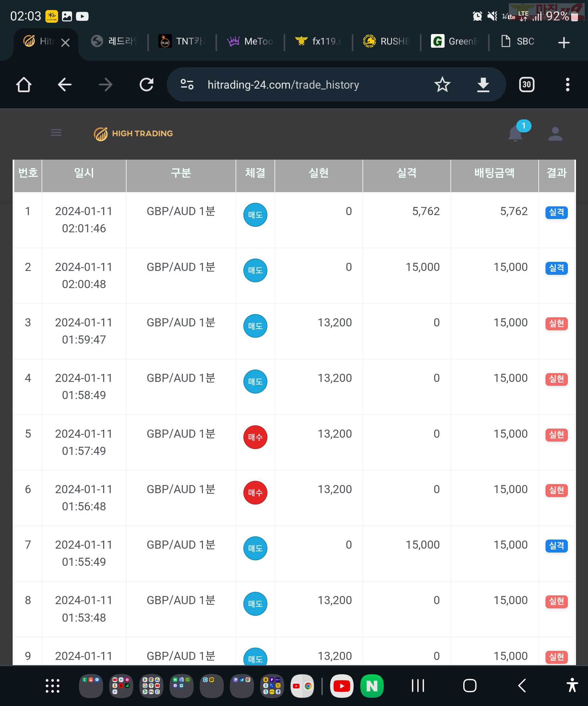
Task: Open a new tab with plus
Action: pyautogui.click(x=563, y=43)
